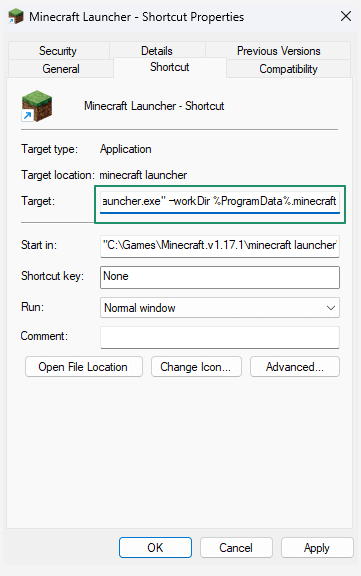361x576 pixels.
Task: Click the Open File Location button
Action: coord(84,367)
